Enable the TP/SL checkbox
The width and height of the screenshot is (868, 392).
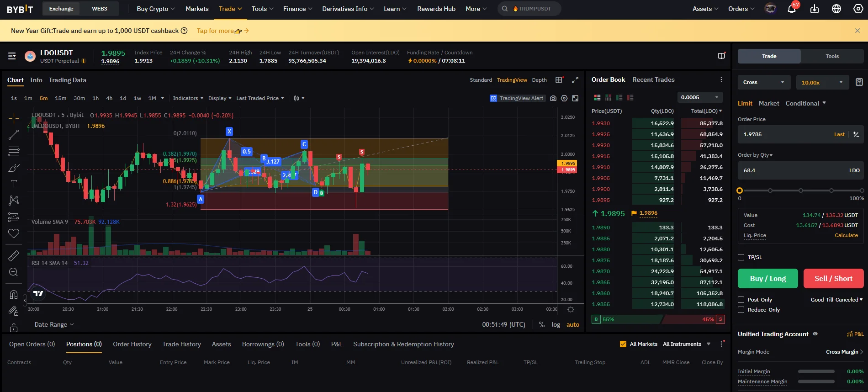741,257
